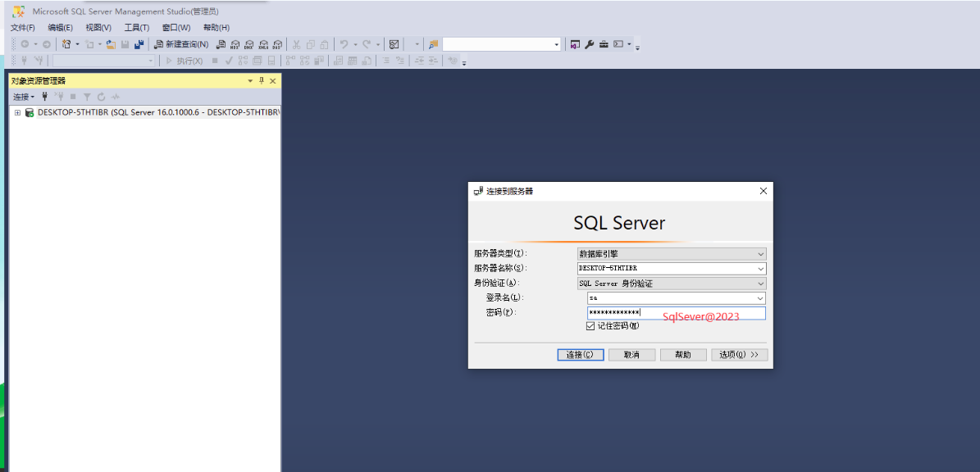Image resolution: width=980 pixels, height=472 pixels.
Task: Click the toolbox icon
Action: 604,44
